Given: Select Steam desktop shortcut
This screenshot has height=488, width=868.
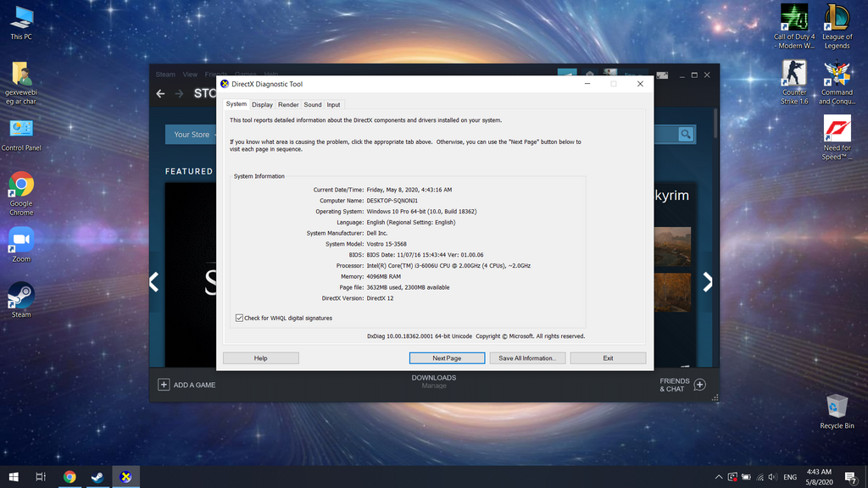Looking at the screenshot, I should pos(21,300).
